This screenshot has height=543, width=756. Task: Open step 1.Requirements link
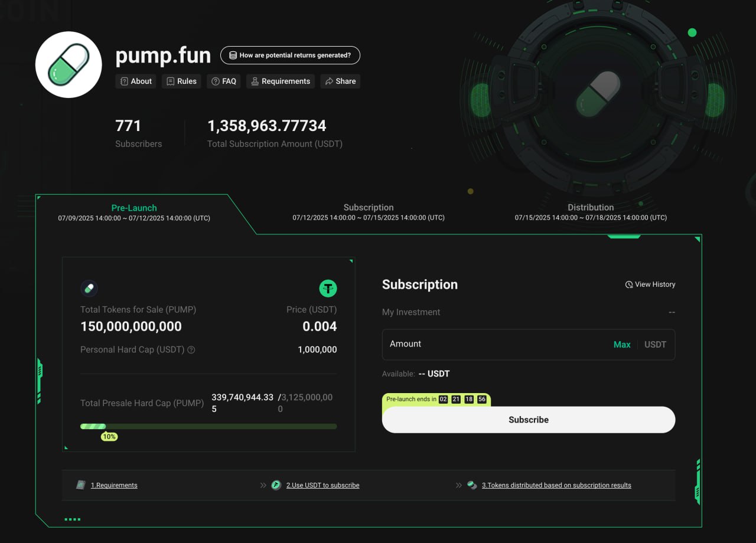pos(114,485)
